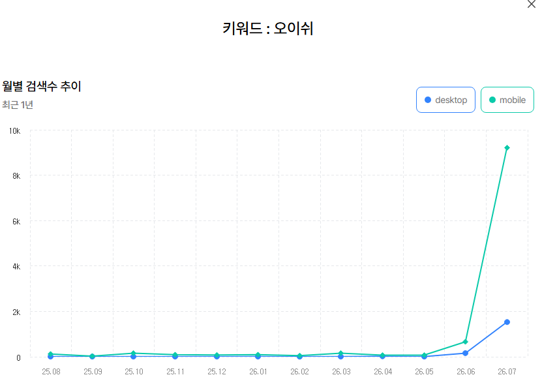Click the 10k y-axis label
The image size is (542, 392).
[x=14, y=131]
